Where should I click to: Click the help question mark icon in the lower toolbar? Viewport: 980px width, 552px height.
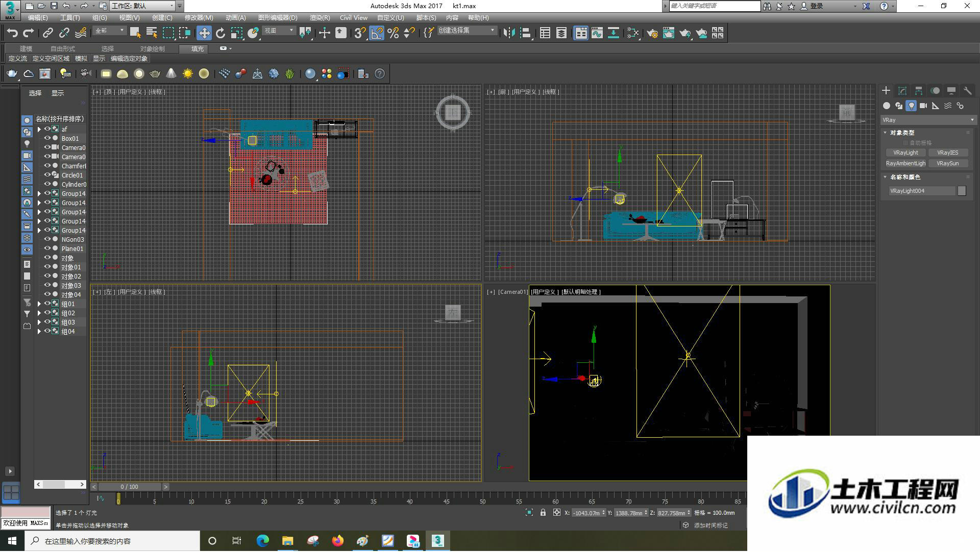click(x=380, y=74)
